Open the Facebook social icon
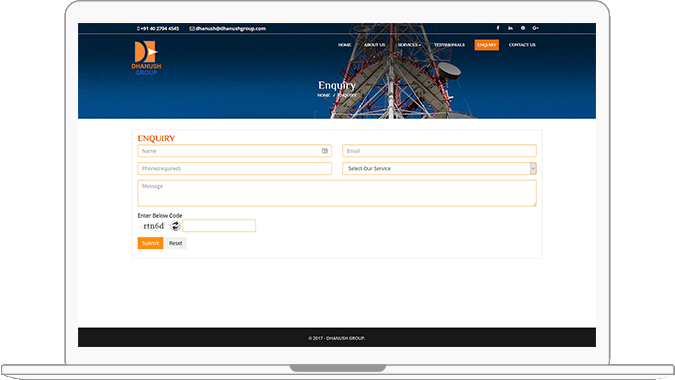This screenshot has height=380, width=675. [498, 28]
